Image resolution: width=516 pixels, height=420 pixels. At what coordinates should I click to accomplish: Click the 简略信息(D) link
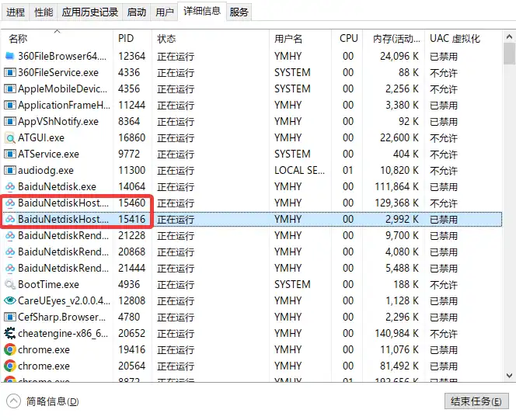(x=52, y=401)
